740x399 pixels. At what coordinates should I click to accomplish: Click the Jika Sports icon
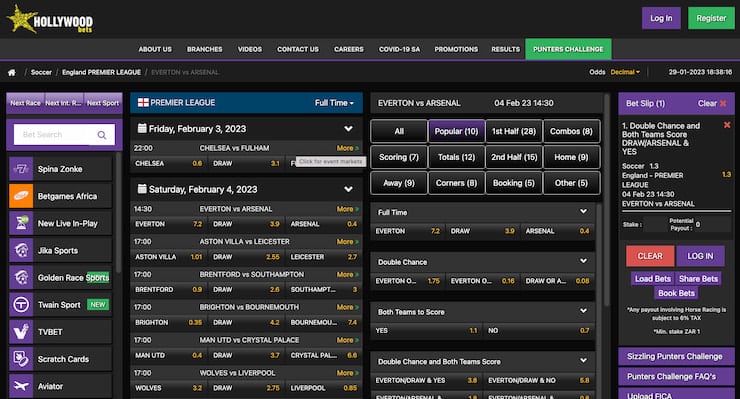coord(21,250)
